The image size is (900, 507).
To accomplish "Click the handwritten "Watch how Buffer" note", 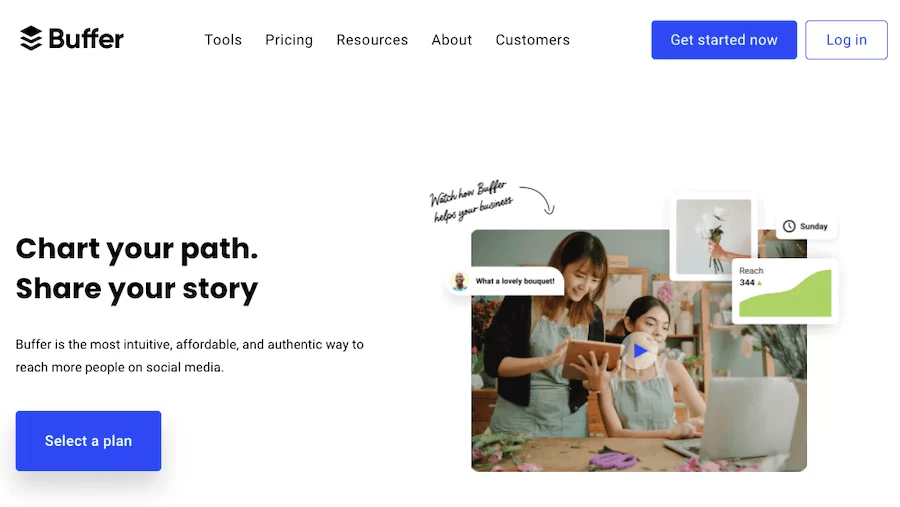I will pyautogui.click(x=470, y=200).
